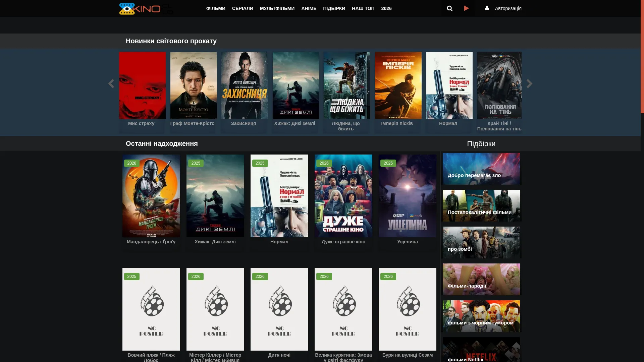Screen dimensions: 644x362
Task: Open the Імперія пісків poster
Action: point(398,85)
